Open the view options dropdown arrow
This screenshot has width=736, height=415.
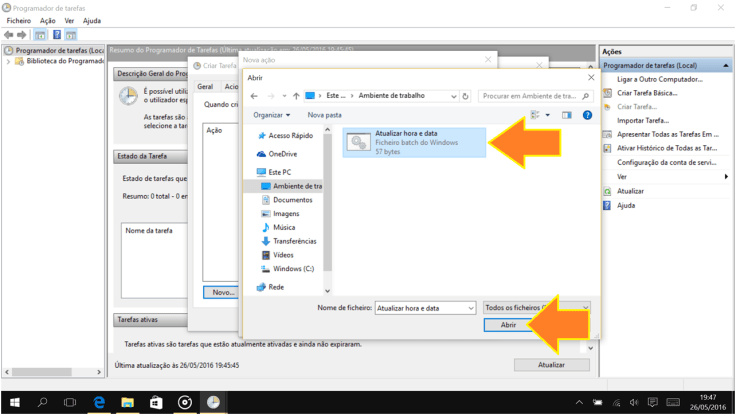coord(548,115)
